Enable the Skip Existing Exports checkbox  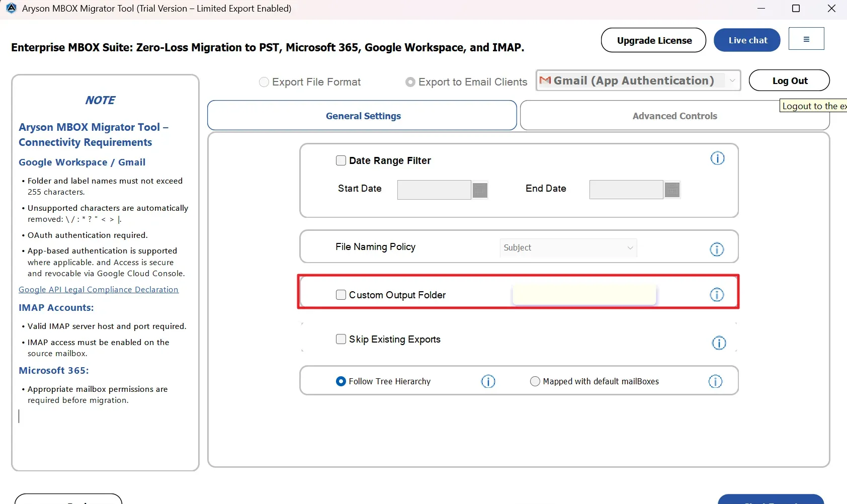341,339
